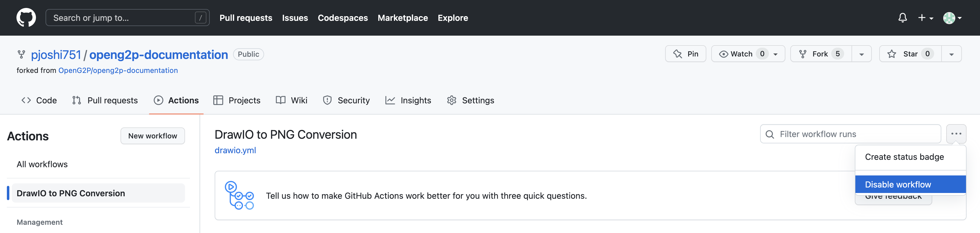Switch to repository Pull requests tab
The width and height of the screenshot is (980, 233).
pos(105,100)
